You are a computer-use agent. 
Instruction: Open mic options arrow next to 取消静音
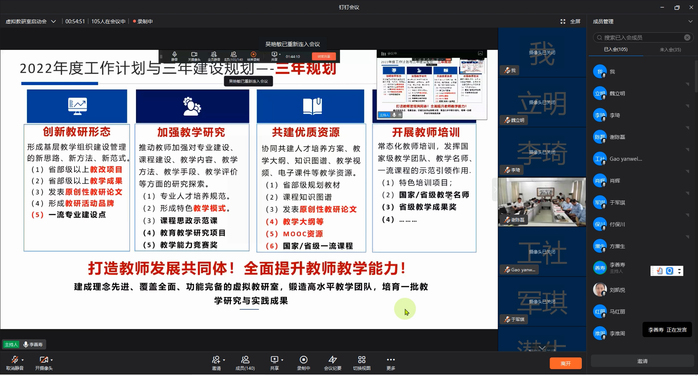pyautogui.click(x=22, y=360)
